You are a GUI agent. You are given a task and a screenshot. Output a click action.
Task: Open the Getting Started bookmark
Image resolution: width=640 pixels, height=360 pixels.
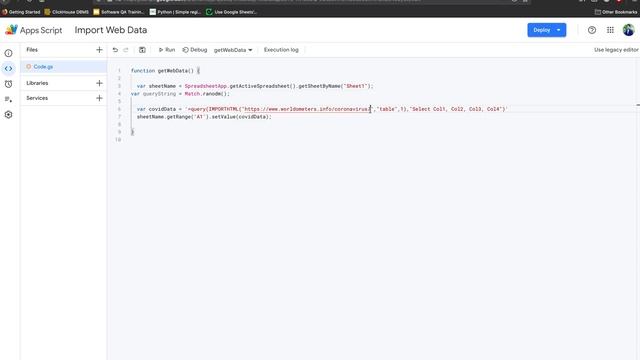tap(21, 12)
